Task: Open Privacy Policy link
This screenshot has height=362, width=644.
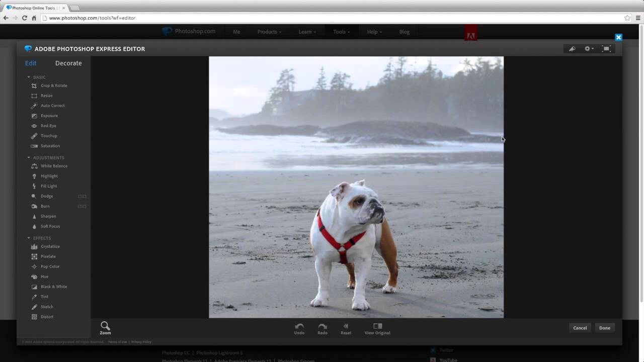Action: coord(141,342)
